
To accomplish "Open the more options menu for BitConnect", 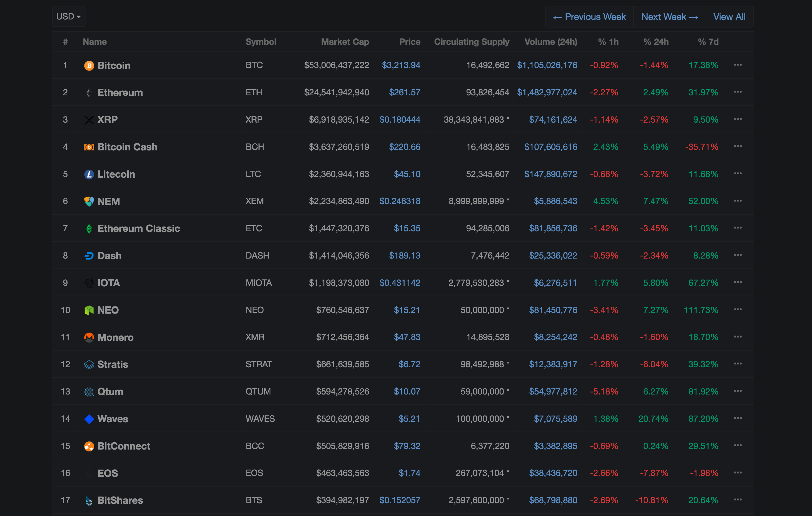I will [x=738, y=445].
